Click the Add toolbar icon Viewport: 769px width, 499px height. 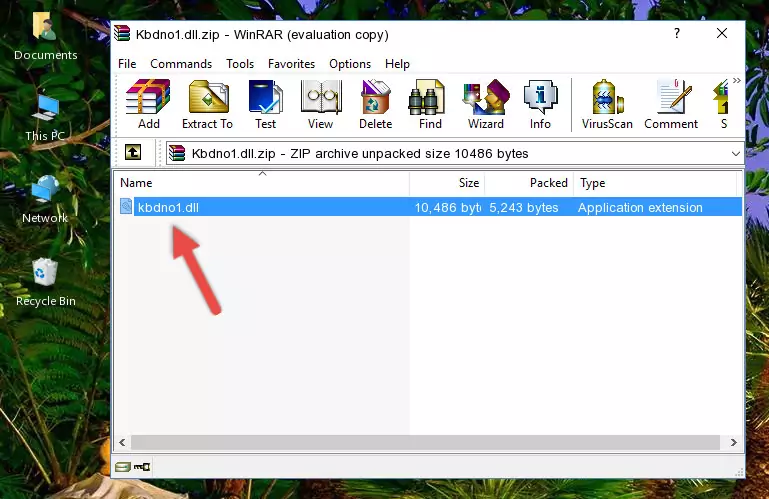(148, 105)
